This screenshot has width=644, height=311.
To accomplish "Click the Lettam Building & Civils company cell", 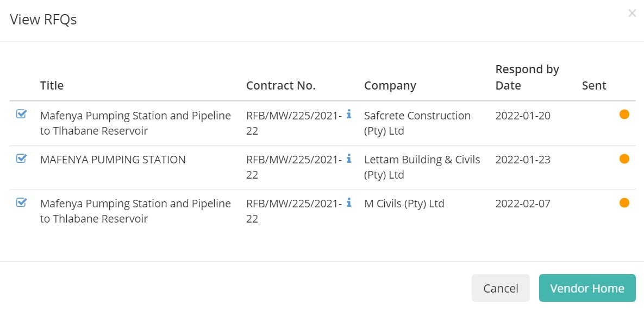I will click(x=422, y=167).
